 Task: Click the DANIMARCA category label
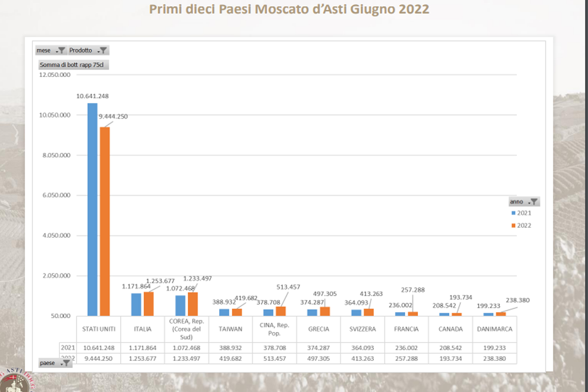494,329
